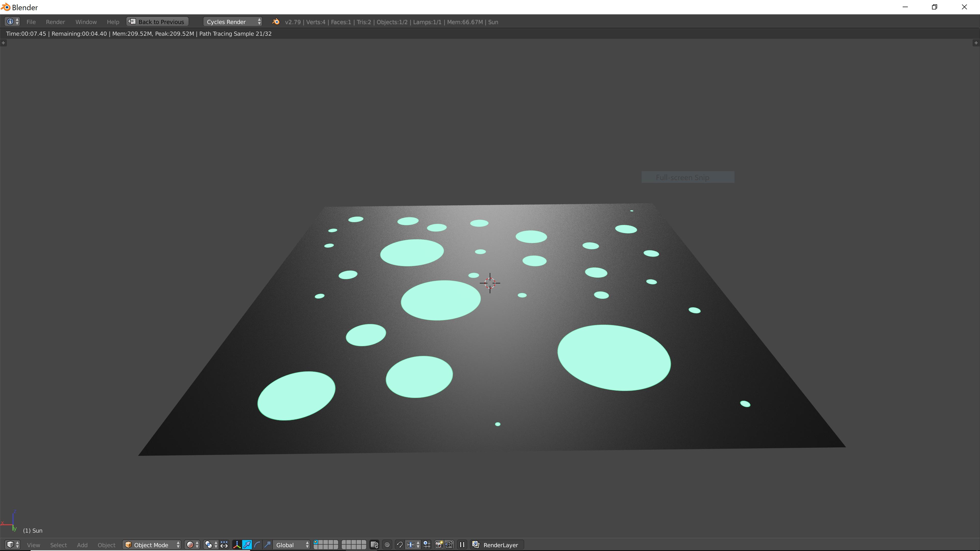980x551 pixels.
Task: Click the OpenGL render animation clapper icon
Action: click(449, 545)
